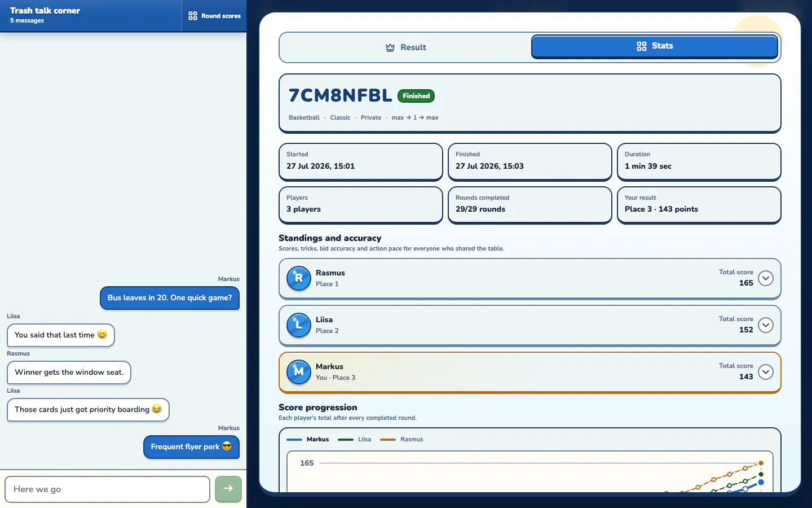This screenshot has height=508, width=812.
Task: Click message 'You said that last time'
Action: point(61,335)
